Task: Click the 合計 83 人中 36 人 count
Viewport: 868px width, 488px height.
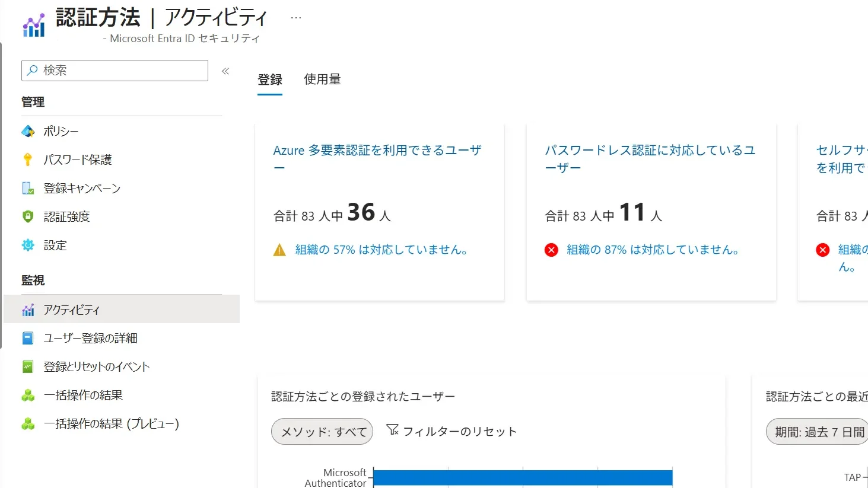Action: pyautogui.click(x=332, y=213)
